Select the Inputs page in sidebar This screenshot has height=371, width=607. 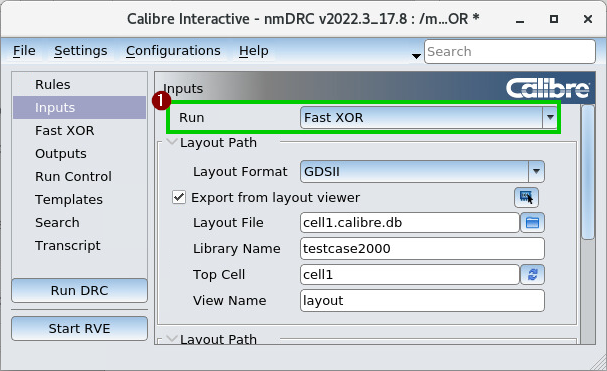80,107
